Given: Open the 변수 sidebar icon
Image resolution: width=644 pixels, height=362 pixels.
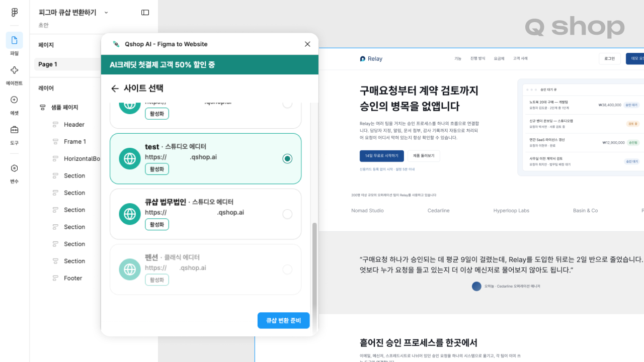Looking at the screenshot, I should (14, 168).
